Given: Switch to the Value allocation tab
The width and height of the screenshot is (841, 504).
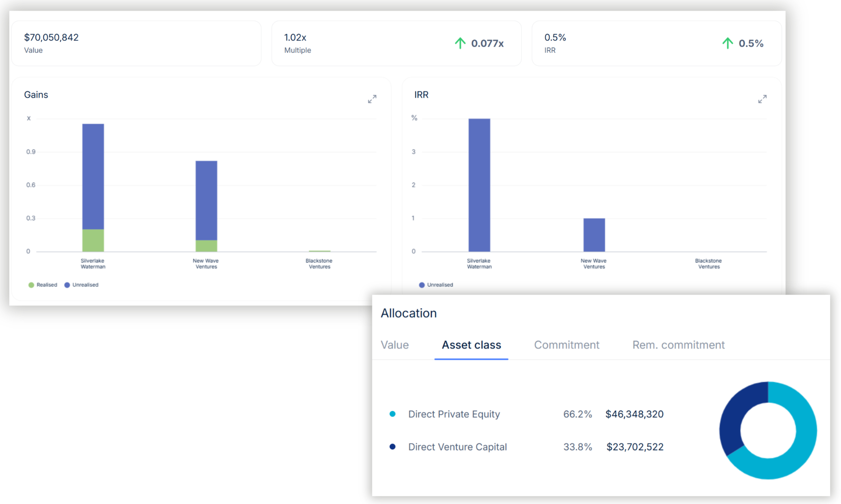Looking at the screenshot, I should click(394, 345).
